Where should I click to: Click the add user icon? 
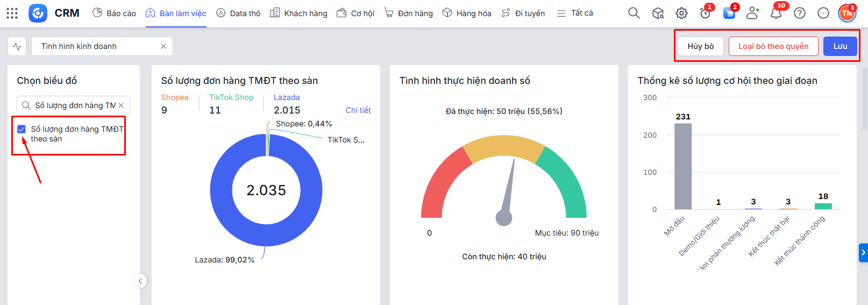coord(752,13)
